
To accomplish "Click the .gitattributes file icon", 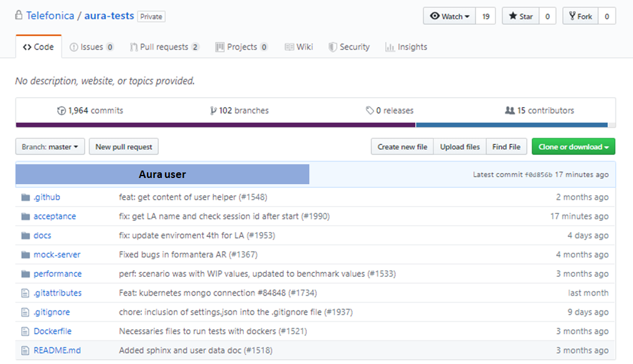I will 25,293.
